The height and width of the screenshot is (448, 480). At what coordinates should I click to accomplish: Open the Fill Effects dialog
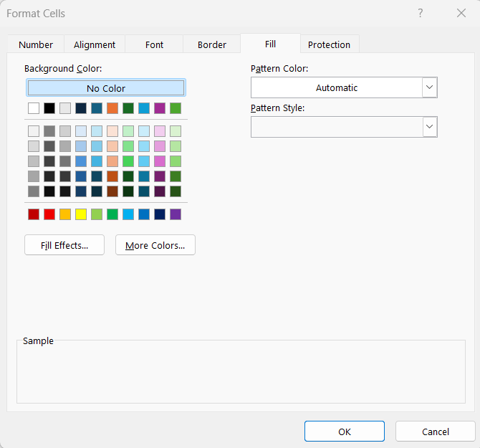tap(64, 245)
